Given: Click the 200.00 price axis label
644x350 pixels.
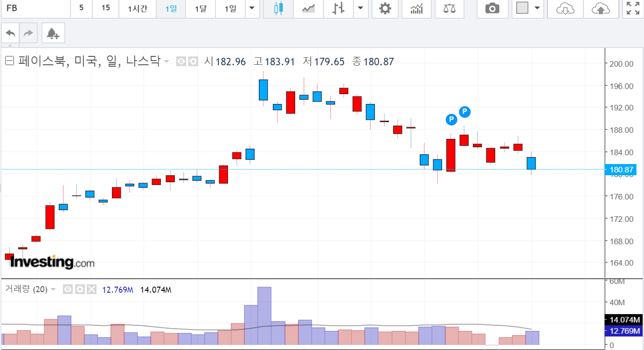Looking at the screenshot, I should (622, 64).
